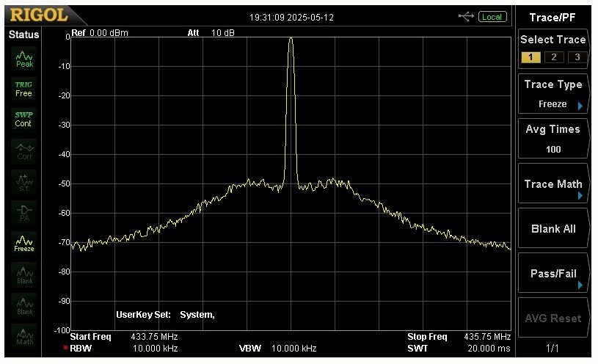Open the Trace Type submenu

click(x=553, y=94)
